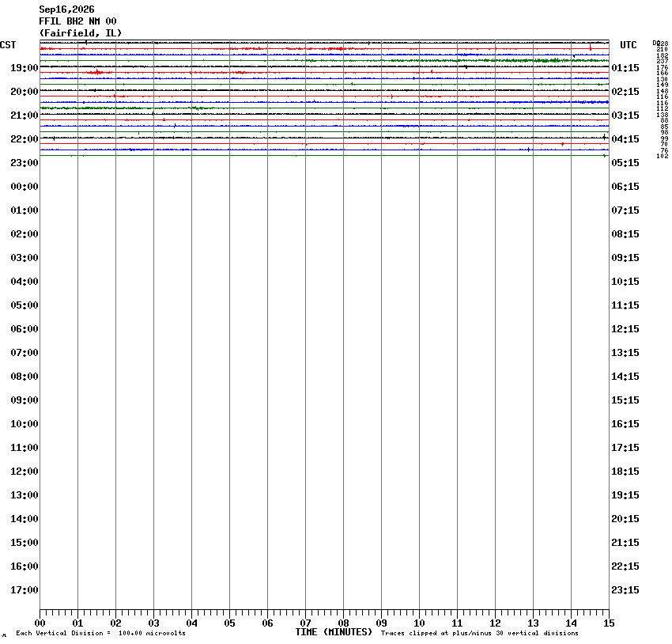Click the 00:00 CST midnight label

click(x=25, y=187)
